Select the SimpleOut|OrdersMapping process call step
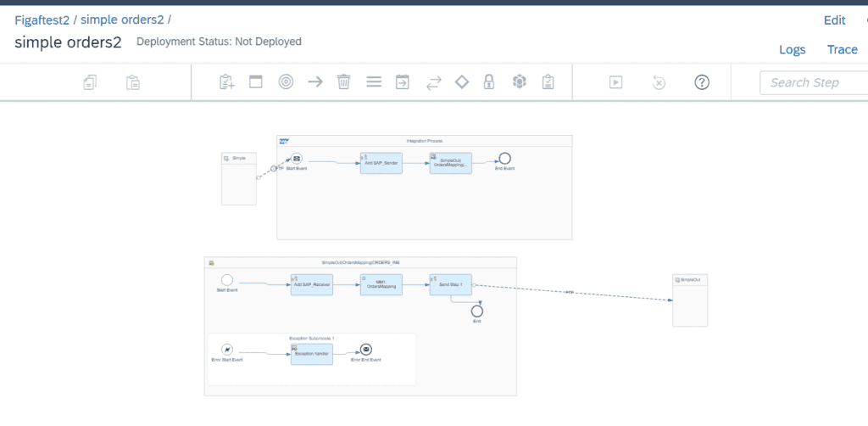This screenshot has width=868, height=426. 451,163
